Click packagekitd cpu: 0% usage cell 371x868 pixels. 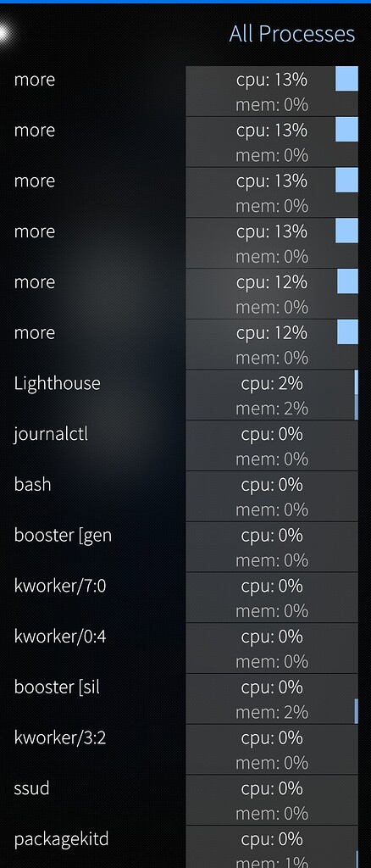[x=272, y=838]
